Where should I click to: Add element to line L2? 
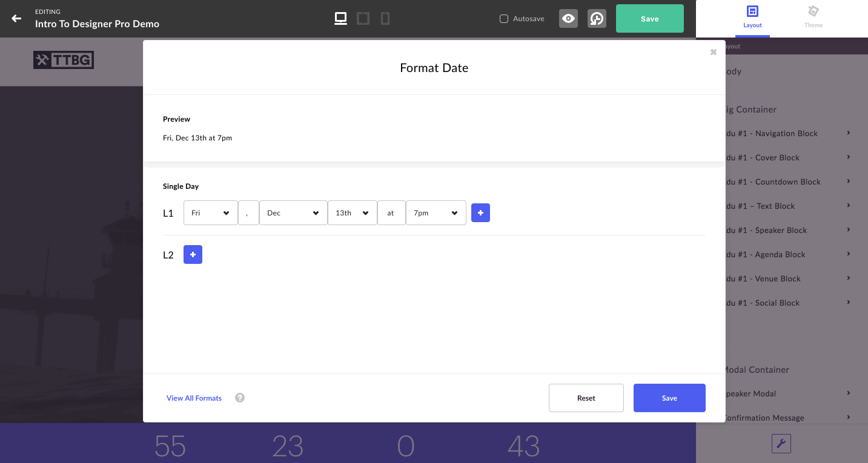tap(193, 255)
